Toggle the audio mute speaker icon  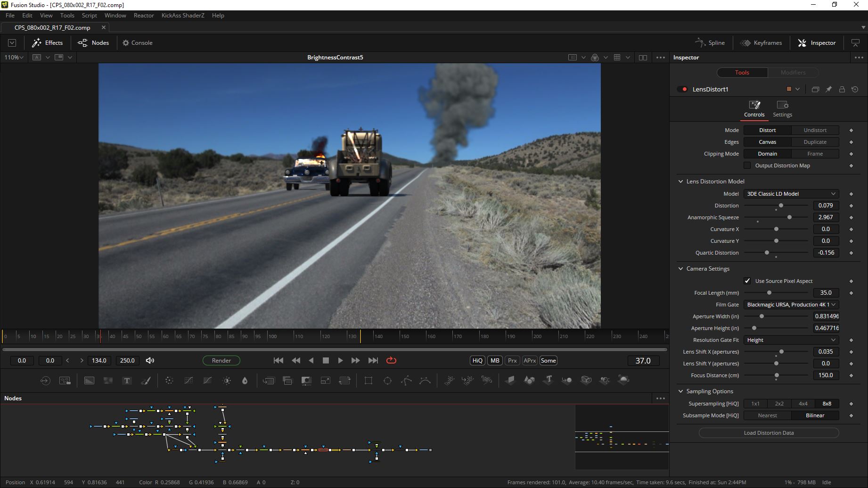(150, 361)
